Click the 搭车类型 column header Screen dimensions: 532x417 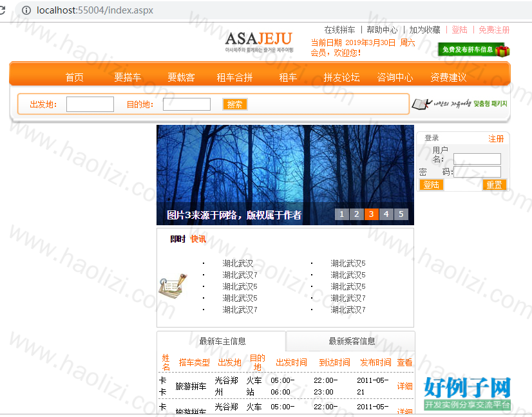pyautogui.click(x=195, y=362)
